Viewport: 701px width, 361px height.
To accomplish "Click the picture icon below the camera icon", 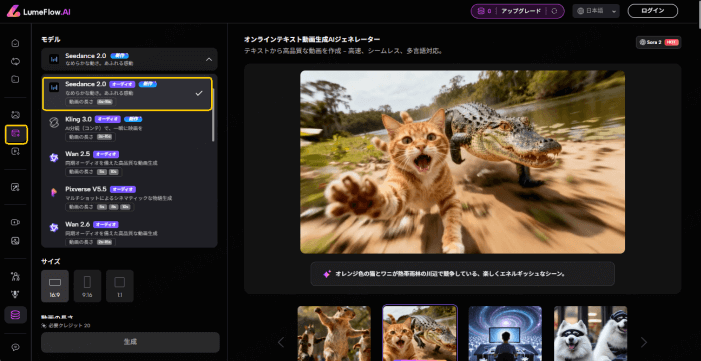I will pyautogui.click(x=15, y=241).
